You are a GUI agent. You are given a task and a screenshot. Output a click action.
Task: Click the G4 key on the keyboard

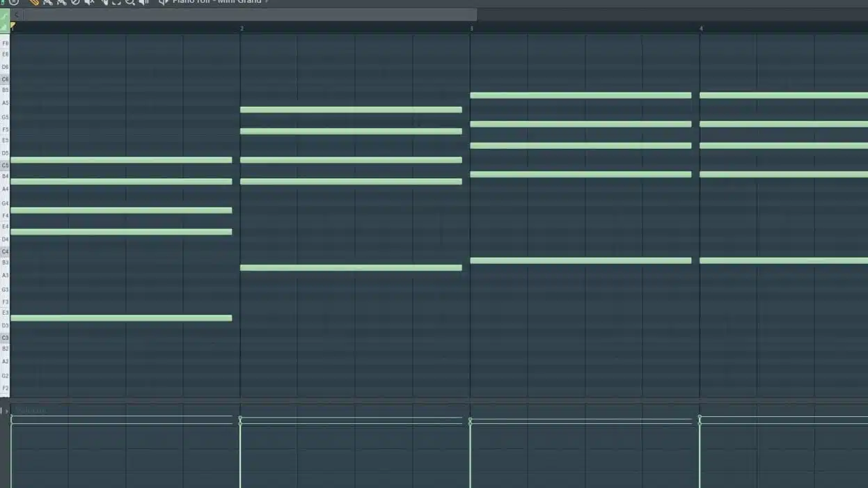[x=5, y=203]
